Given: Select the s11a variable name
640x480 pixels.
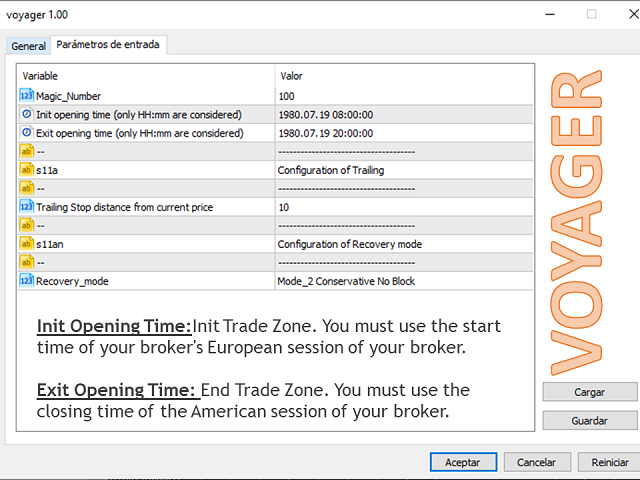Looking at the screenshot, I should click(47, 170).
